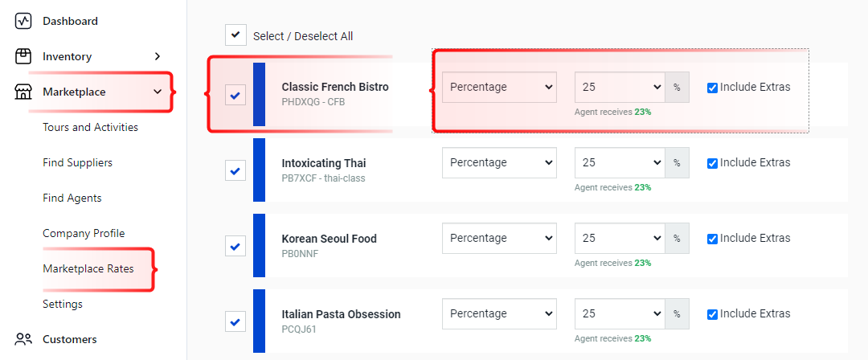Open the Percentage dropdown for Classic French Bistro

coord(499,87)
